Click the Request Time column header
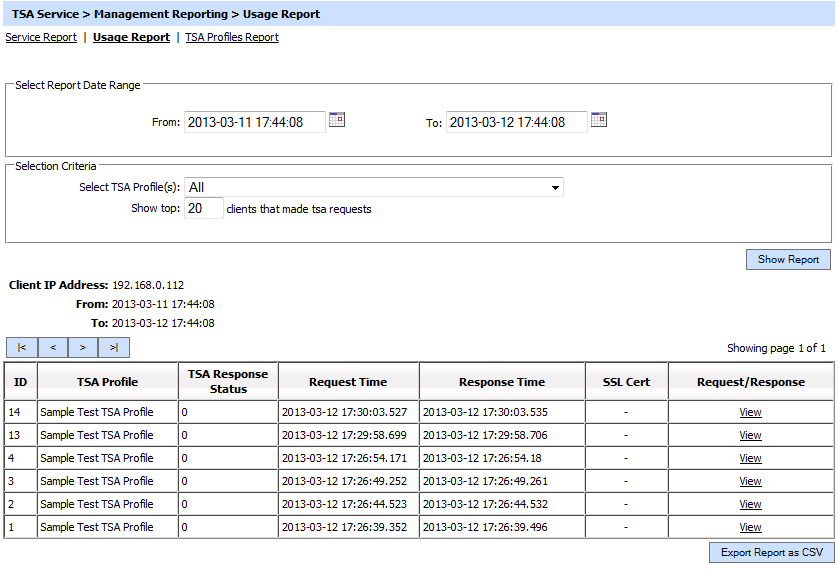 coord(348,382)
